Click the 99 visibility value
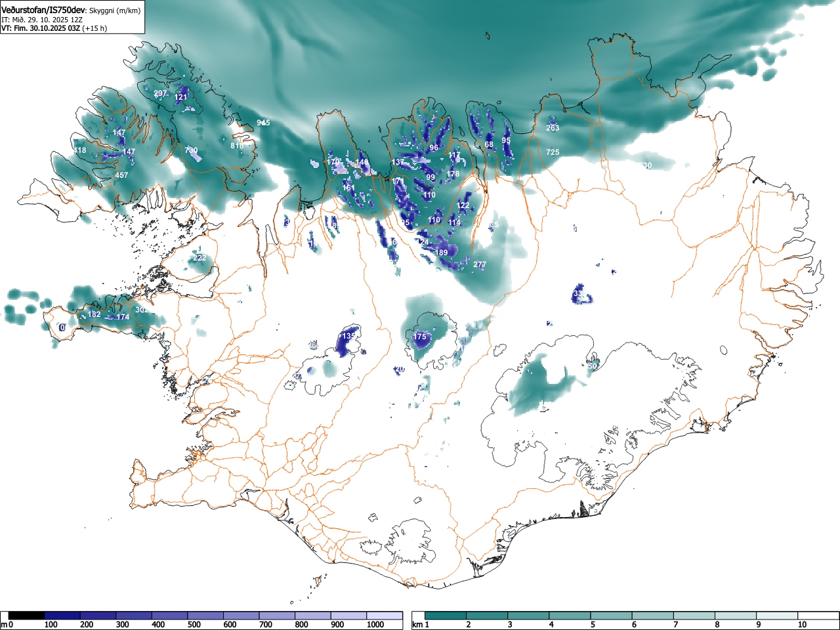The image size is (840, 630). 430,178
